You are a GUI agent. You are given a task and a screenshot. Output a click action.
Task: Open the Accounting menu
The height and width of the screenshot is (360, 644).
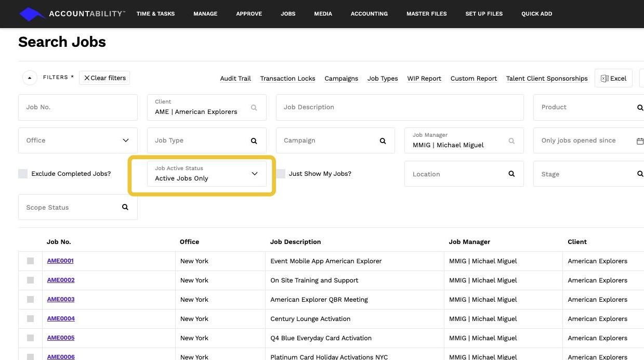click(x=369, y=14)
